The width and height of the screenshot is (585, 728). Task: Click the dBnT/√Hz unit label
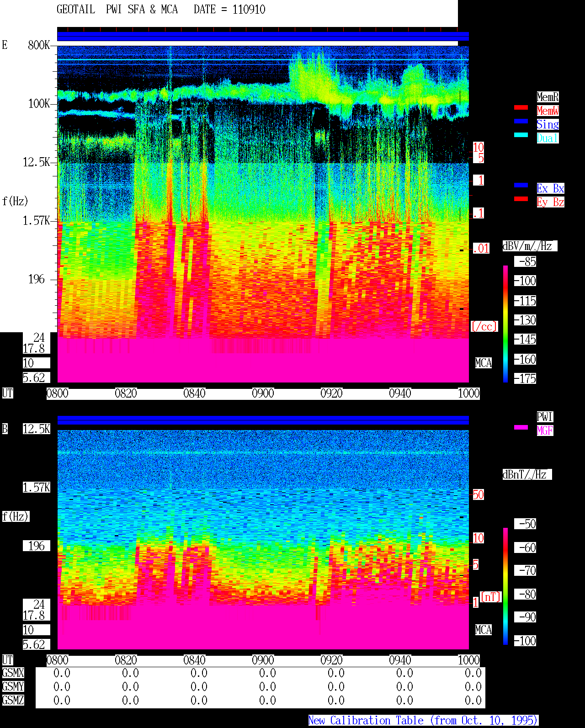[527, 474]
